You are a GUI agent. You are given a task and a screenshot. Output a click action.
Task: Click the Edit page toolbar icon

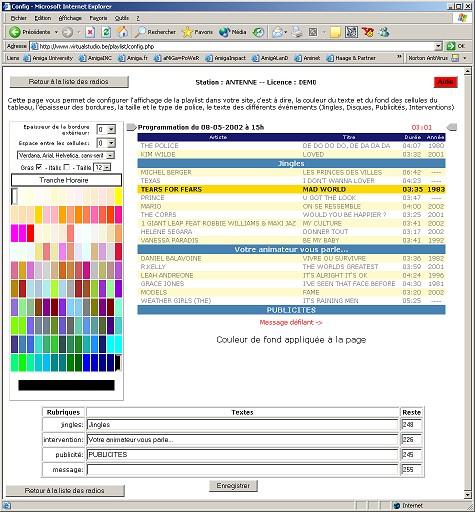coord(313,32)
